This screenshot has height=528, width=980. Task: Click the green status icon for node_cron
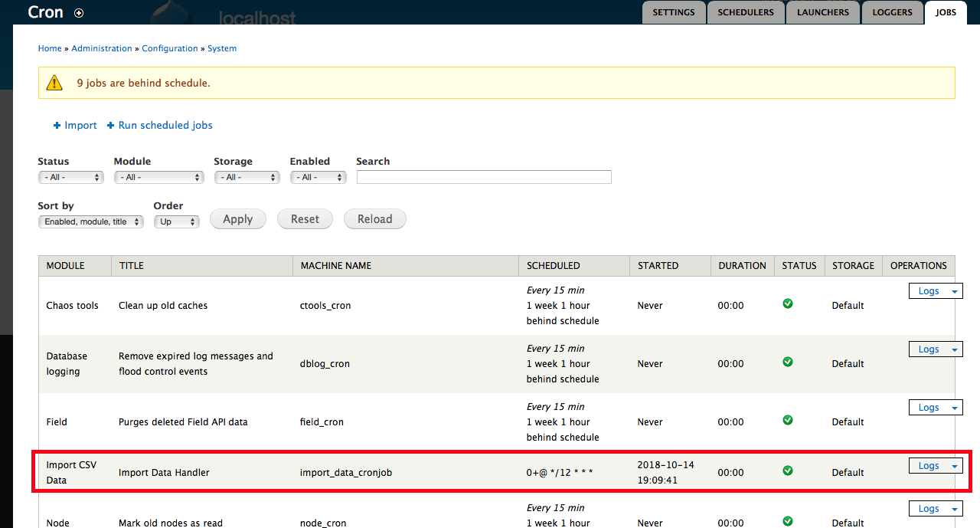point(787,521)
